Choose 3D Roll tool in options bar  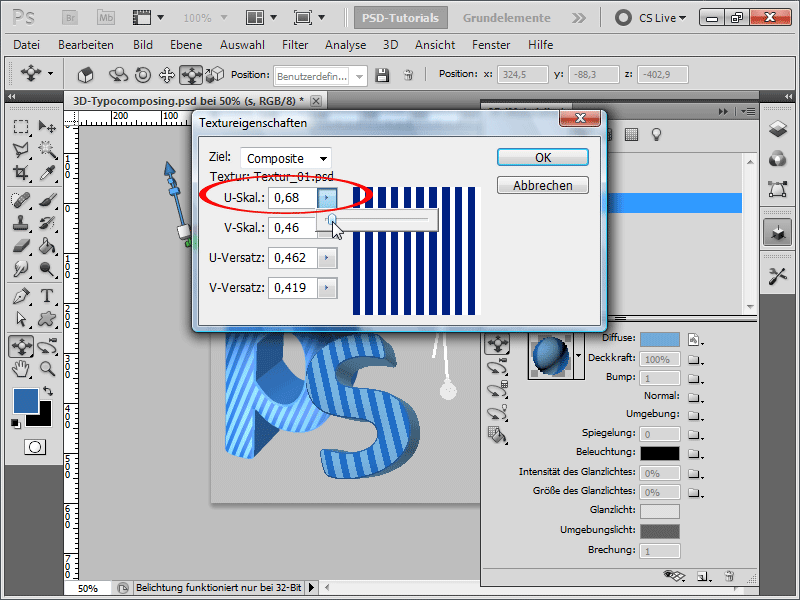pyautogui.click(x=143, y=75)
